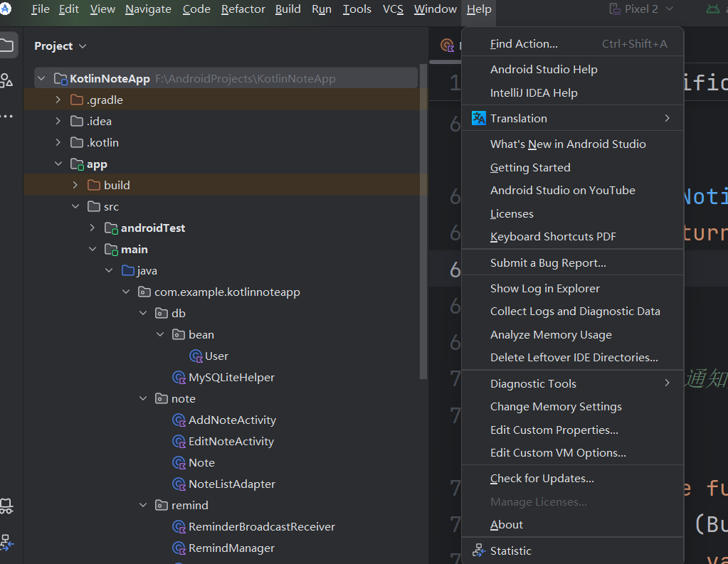Expand the build folder

[75, 185]
